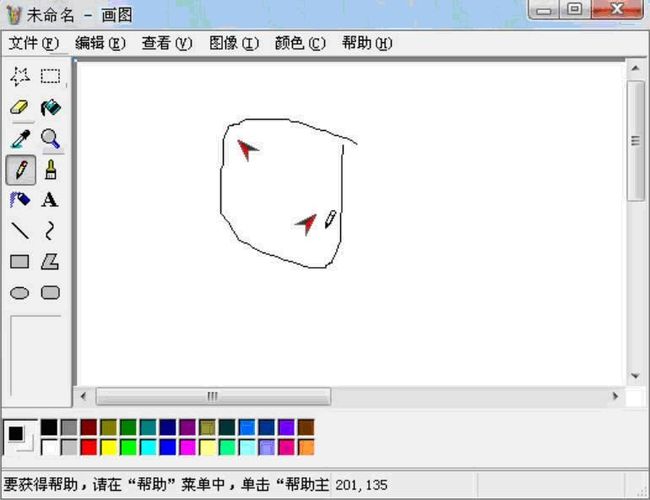Click the horizontal scrollbar right arrow
Image resolution: width=650 pixels, height=500 pixels.
(615, 396)
